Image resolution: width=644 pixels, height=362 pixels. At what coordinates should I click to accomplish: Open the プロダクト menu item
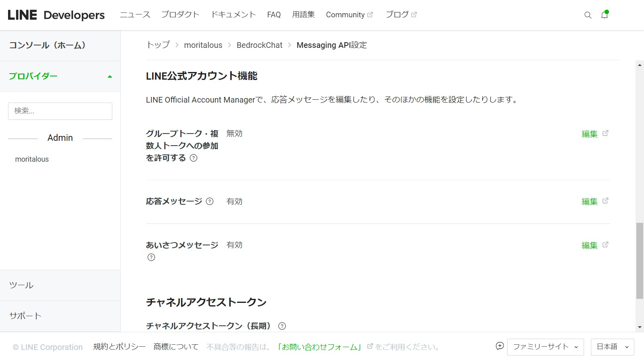tap(180, 15)
